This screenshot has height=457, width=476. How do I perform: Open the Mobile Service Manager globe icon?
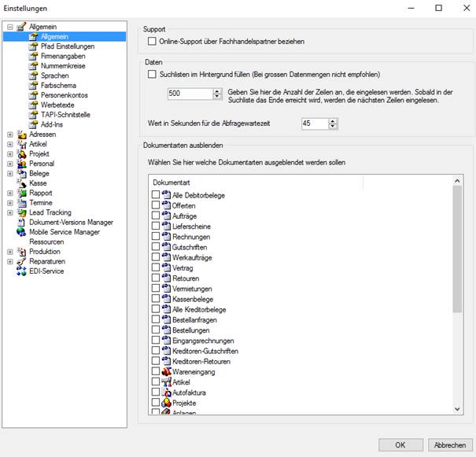pos(21,232)
